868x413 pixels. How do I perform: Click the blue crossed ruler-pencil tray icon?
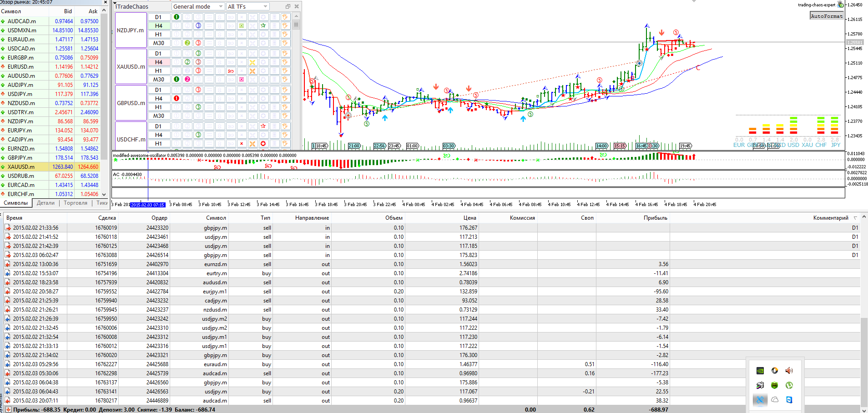coord(760,400)
